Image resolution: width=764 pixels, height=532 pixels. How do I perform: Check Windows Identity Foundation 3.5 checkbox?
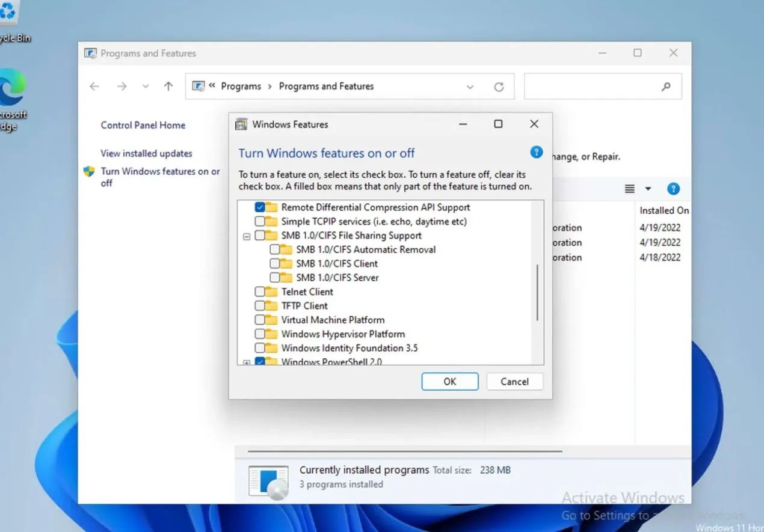tap(260, 348)
